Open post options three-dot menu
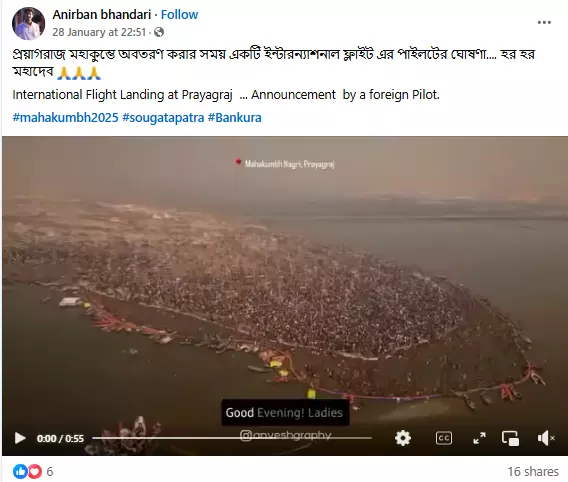 (544, 22)
